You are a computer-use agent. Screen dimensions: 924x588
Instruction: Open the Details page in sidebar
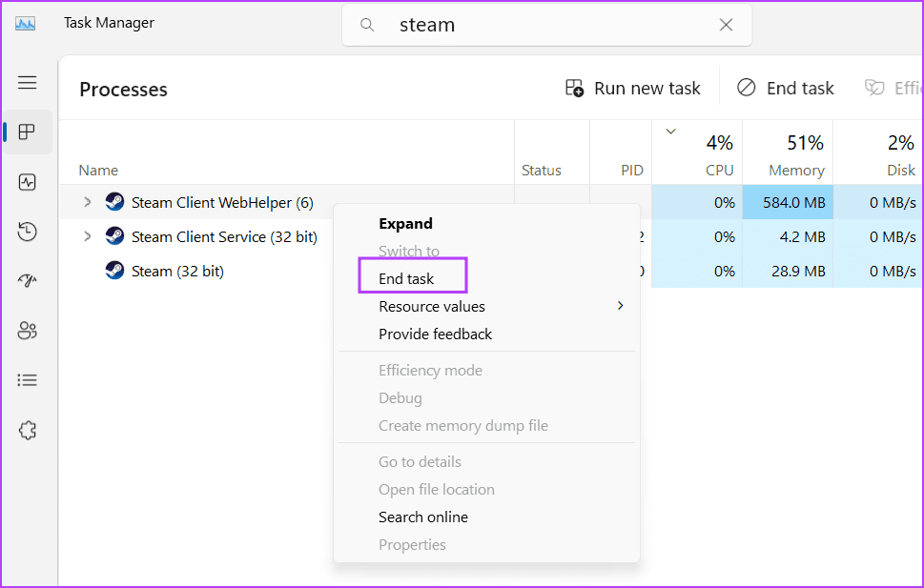(x=27, y=380)
